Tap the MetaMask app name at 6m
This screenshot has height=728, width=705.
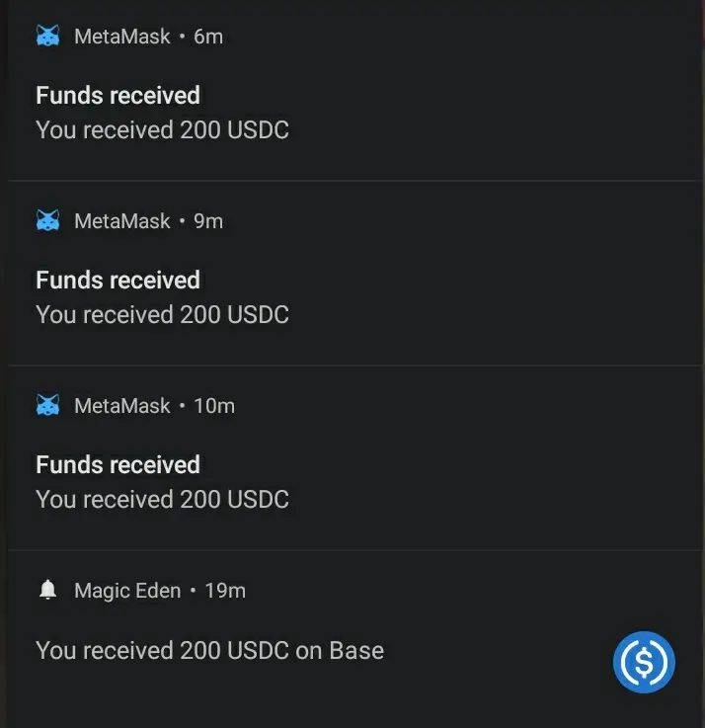pos(122,37)
